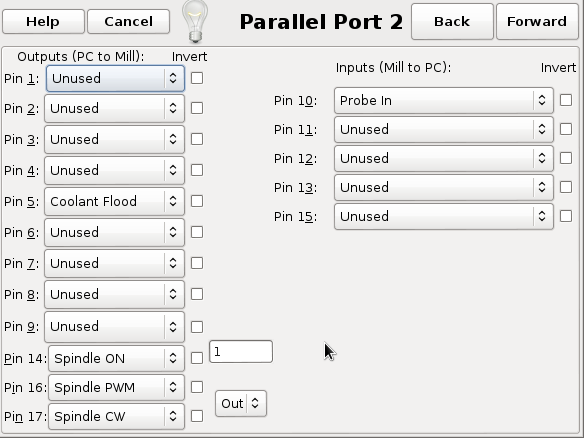The width and height of the screenshot is (584, 438).
Task: Go Back to previous page
Action: click(x=452, y=21)
